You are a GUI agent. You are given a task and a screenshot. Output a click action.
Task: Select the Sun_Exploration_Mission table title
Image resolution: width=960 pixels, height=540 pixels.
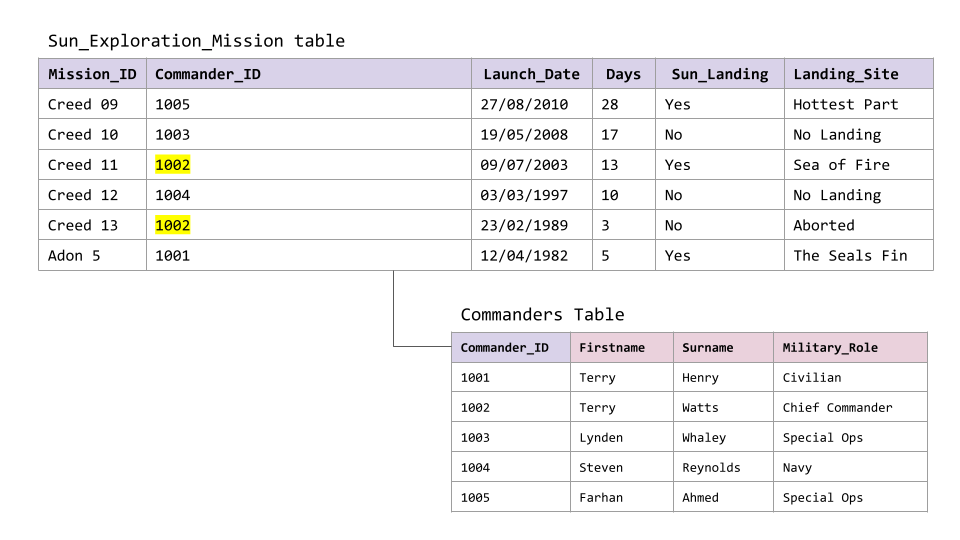197,41
